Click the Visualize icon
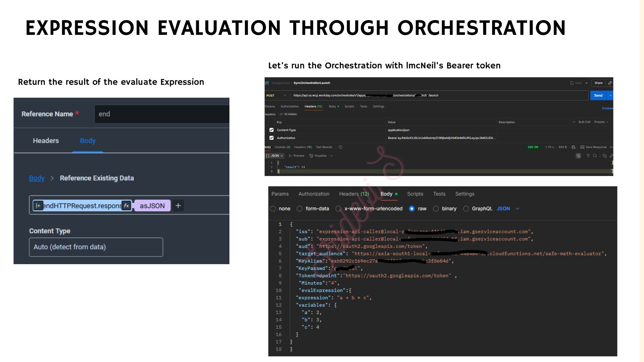 click(311, 156)
